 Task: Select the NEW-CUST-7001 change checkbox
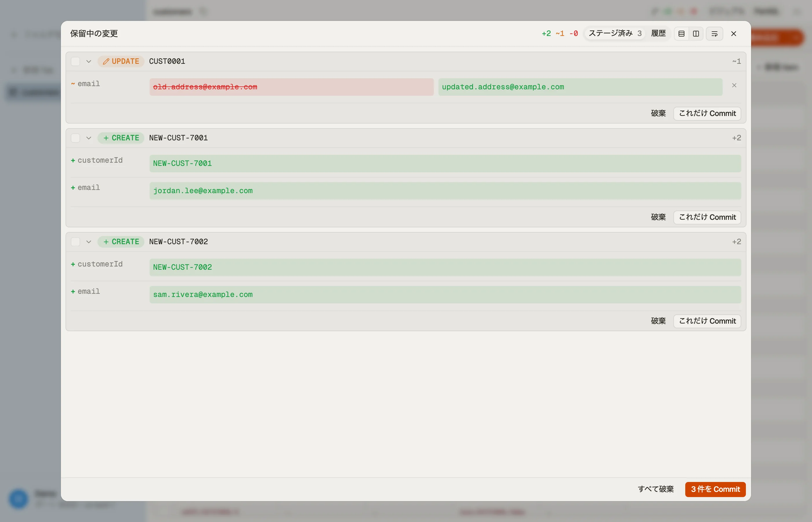tap(75, 138)
